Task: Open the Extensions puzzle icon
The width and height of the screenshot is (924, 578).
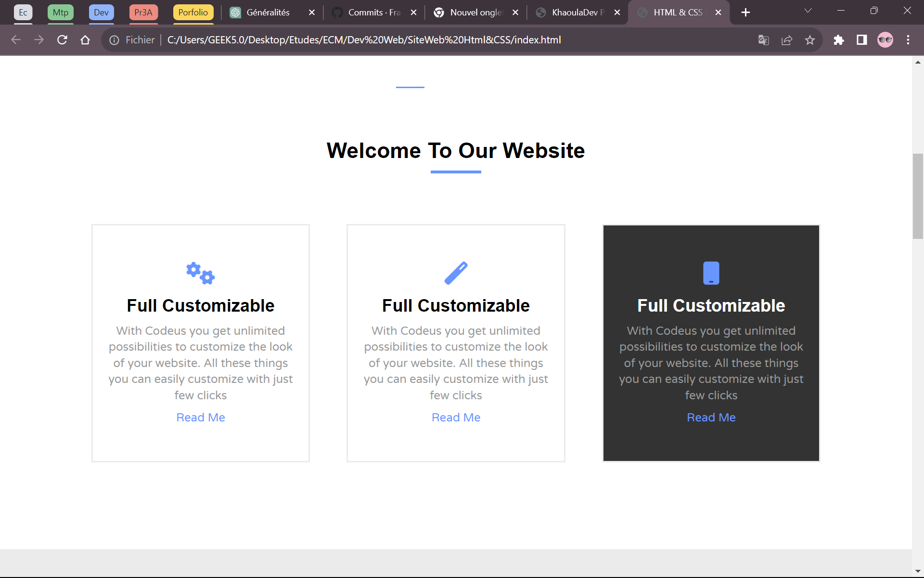Action: point(839,40)
